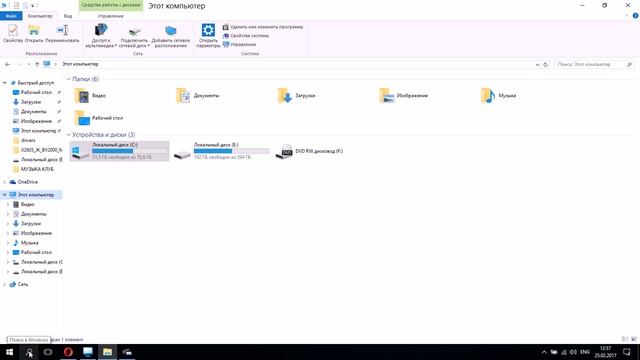The height and width of the screenshot is (360, 640).
Task: Open the ribbon help question mark
Action: coord(635,16)
